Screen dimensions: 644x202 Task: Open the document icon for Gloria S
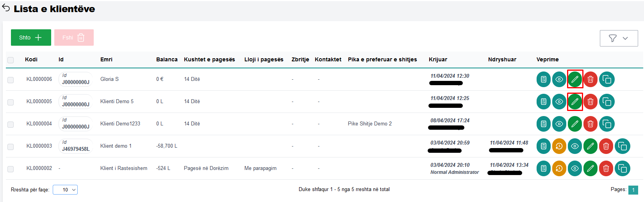543,79
